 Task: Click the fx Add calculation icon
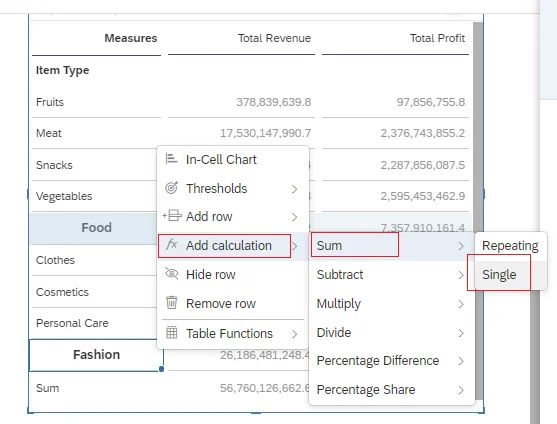tap(172, 245)
